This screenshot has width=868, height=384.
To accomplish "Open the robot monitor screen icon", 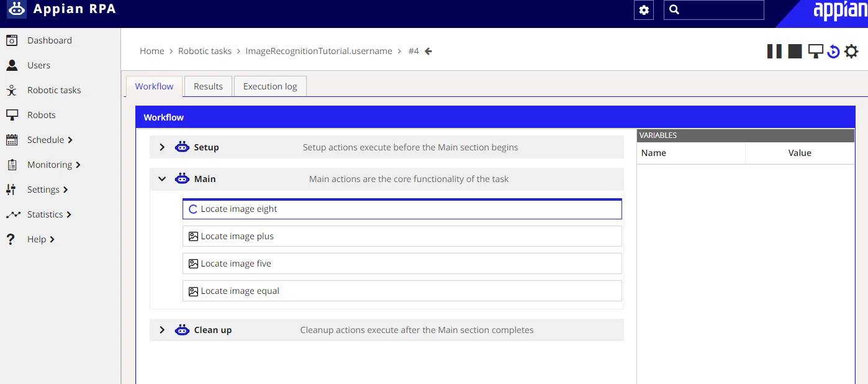I will (x=815, y=51).
